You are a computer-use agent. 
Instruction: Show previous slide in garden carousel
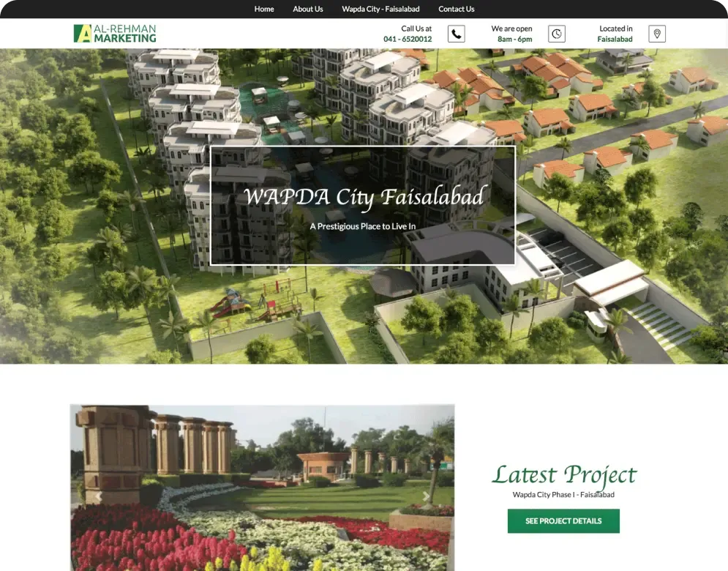click(x=99, y=496)
